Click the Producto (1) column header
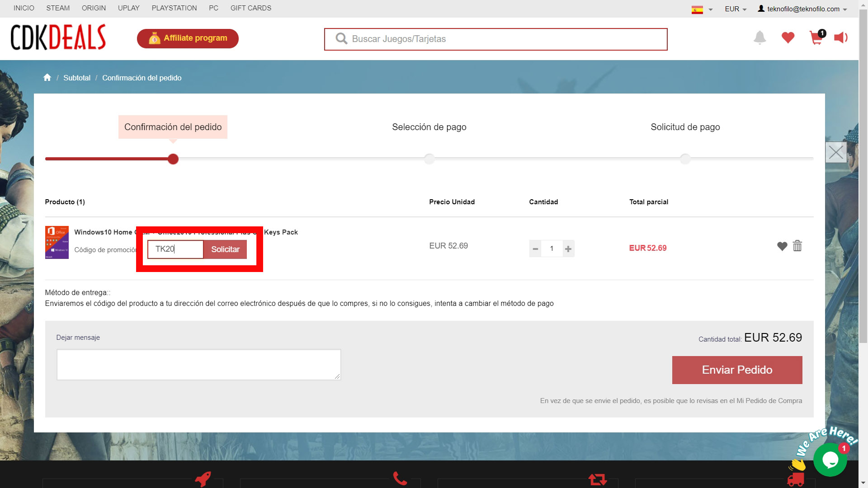 pos(65,202)
